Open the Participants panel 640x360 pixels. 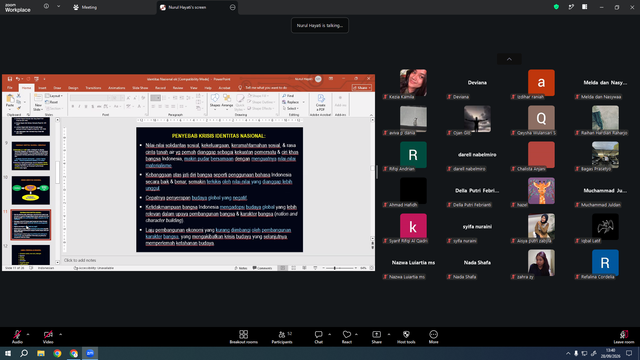click(282, 337)
